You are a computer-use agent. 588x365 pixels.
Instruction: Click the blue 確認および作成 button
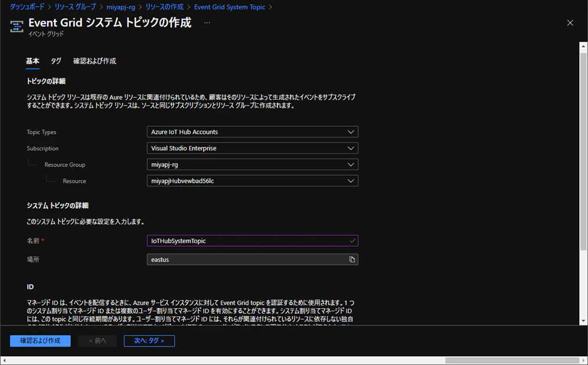pos(40,341)
